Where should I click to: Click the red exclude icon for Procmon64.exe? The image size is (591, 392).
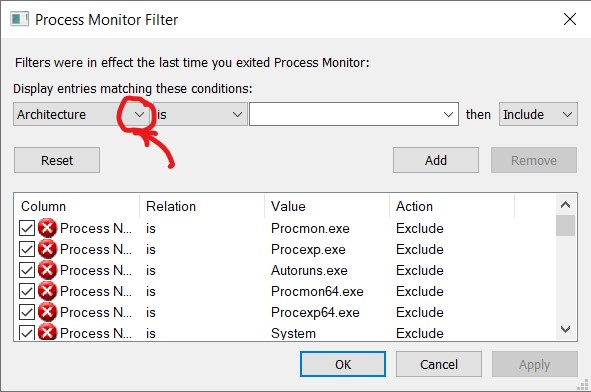(x=47, y=291)
